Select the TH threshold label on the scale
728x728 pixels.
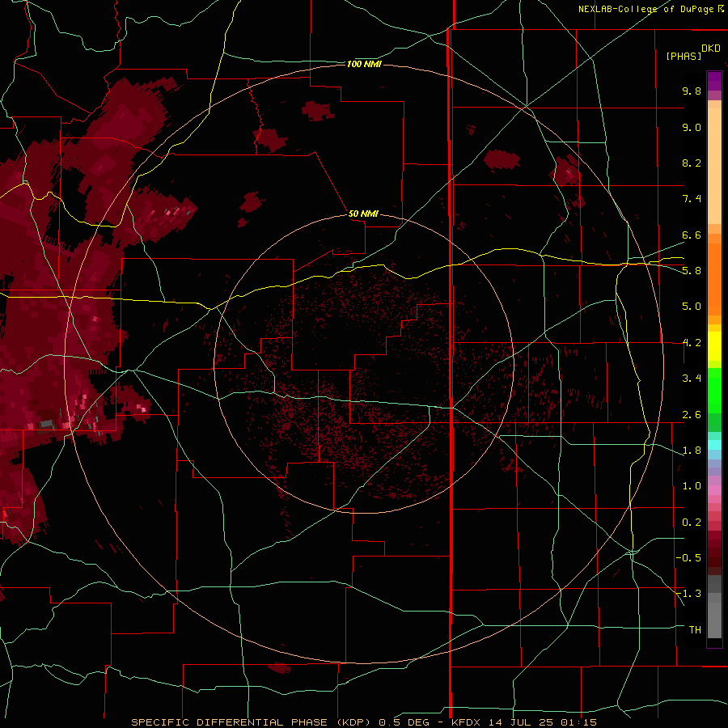coord(695,629)
